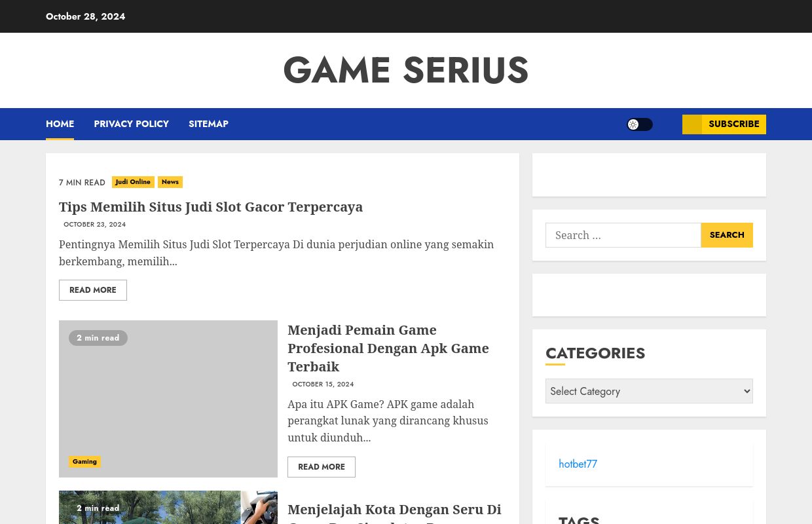Open the Select Category dropdown
The height and width of the screenshot is (524, 812).
[649, 391]
